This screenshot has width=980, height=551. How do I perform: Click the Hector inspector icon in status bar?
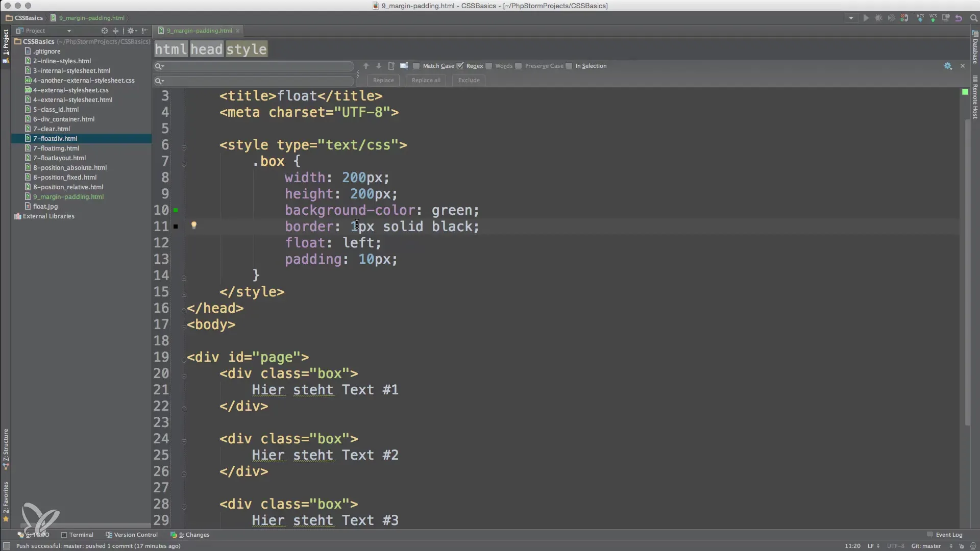pyautogui.click(x=973, y=546)
